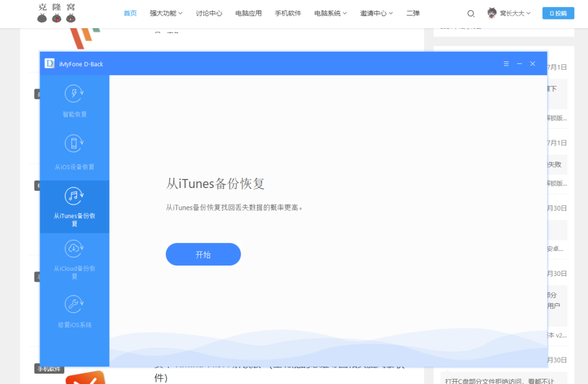Expand the 邀请中心 dropdown menu

click(x=377, y=13)
